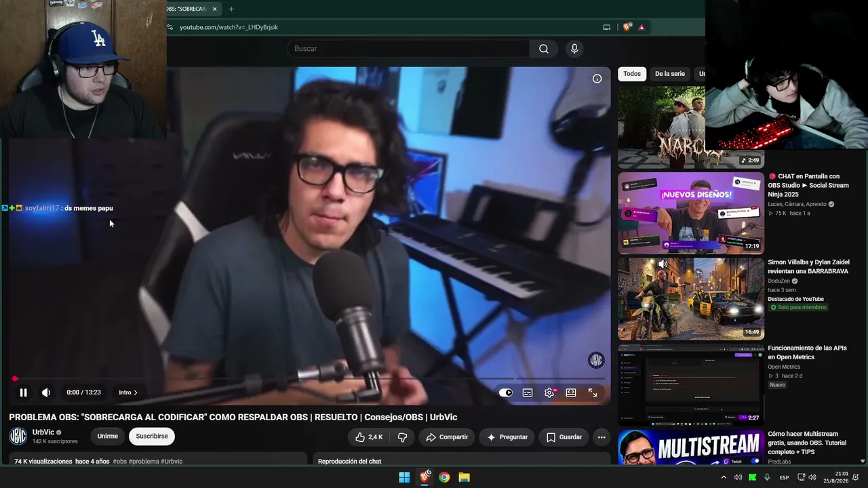Click the browser address bar URL
The width and height of the screenshot is (868, 488).
click(x=229, y=27)
